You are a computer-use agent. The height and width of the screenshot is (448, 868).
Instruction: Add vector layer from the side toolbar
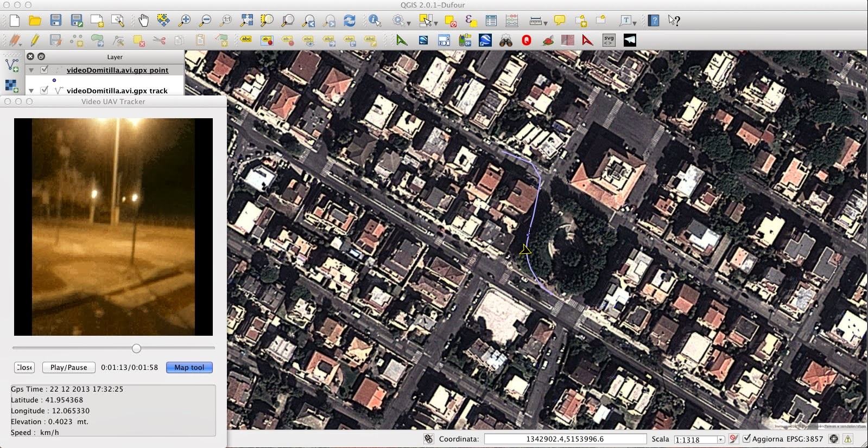(11, 65)
